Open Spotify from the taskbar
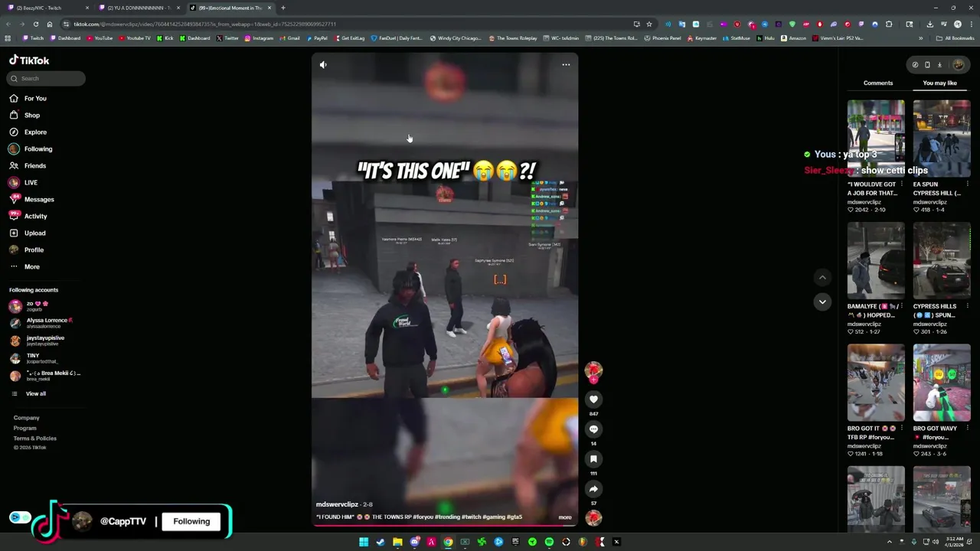The width and height of the screenshot is (980, 551). (x=549, y=542)
